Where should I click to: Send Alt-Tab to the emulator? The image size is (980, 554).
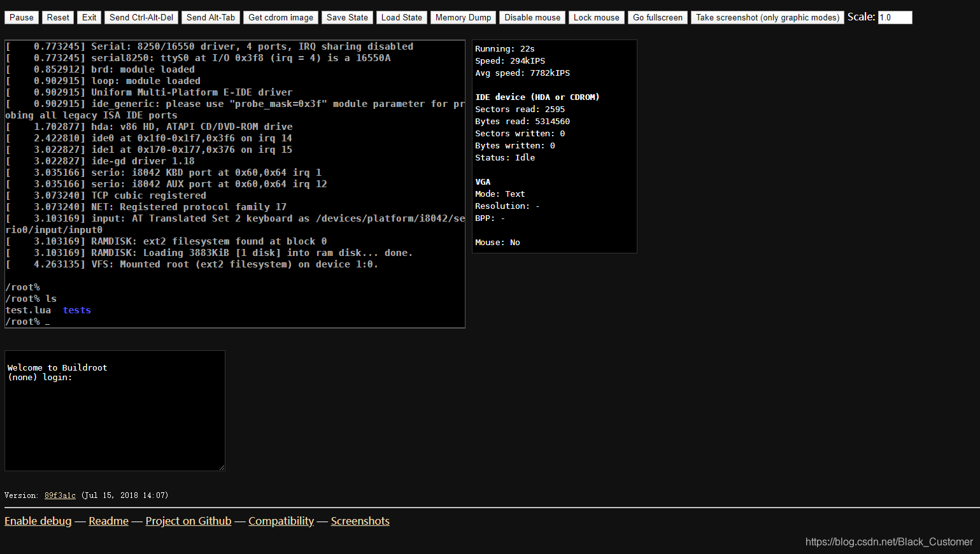pos(211,17)
